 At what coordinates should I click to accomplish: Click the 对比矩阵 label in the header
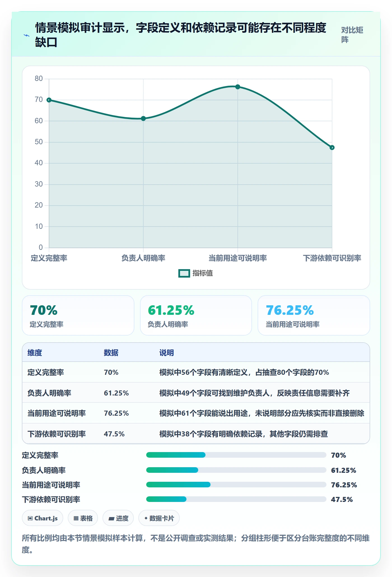pyautogui.click(x=352, y=35)
